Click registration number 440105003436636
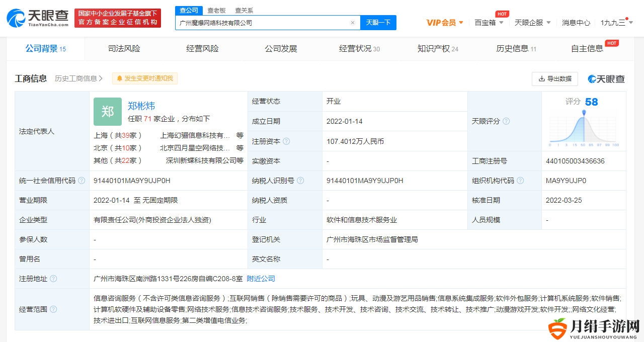This screenshot has height=342, width=644. click(x=575, y=161)
